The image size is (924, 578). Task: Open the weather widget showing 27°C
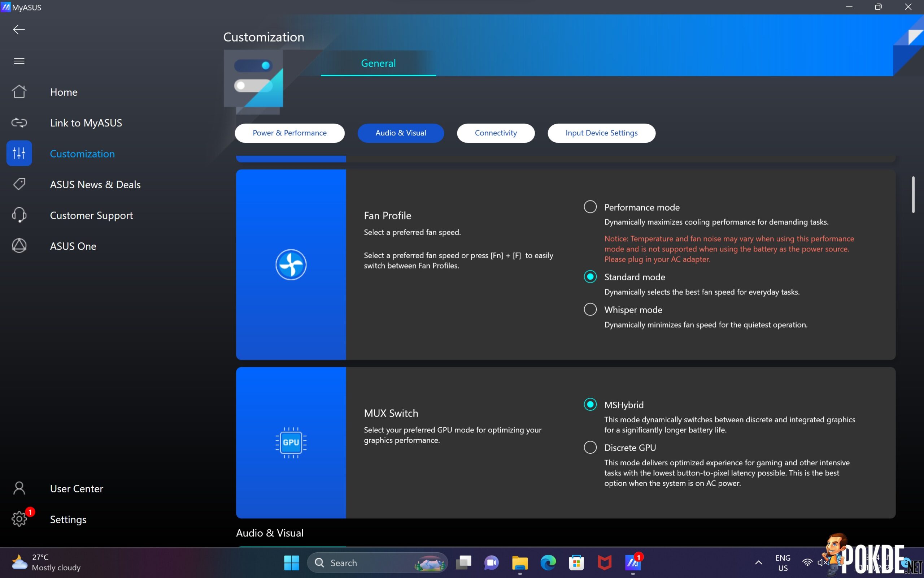tap(46, 562)
